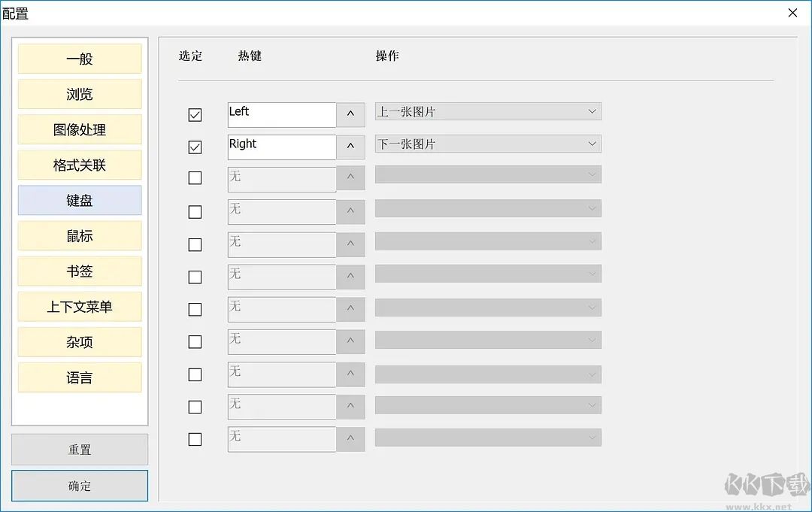Enable the third hotkey row checkbox

pyautogui.click(x=195, y=178)
